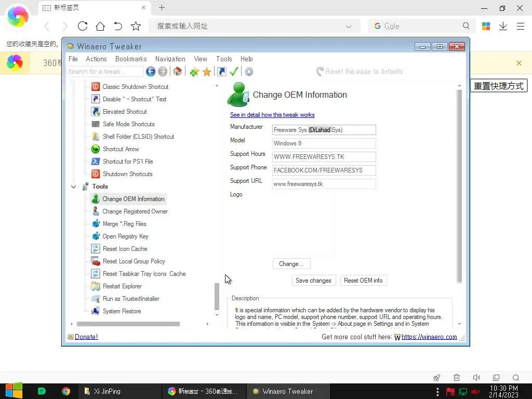Click the Search for a tweak box

point(105,72)
